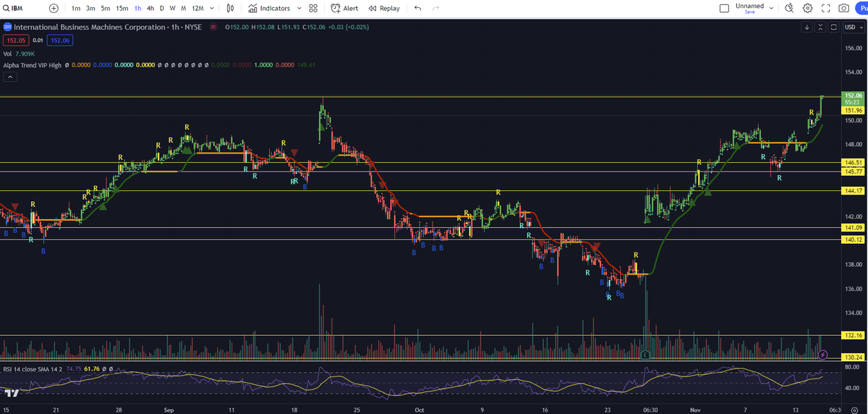Choose the 4h timeframe
The height and width of the screenshot is (414, 868).
point(150,9)
